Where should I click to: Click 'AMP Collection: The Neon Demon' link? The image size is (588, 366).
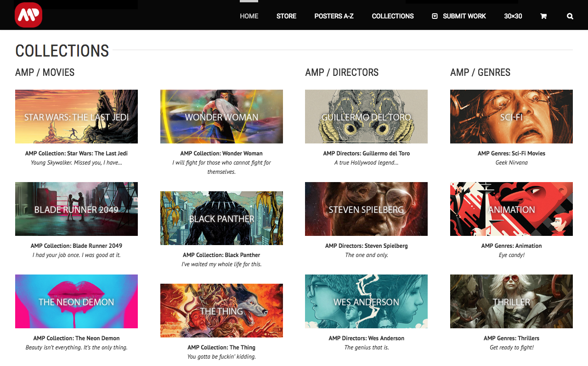pos(76,338)
